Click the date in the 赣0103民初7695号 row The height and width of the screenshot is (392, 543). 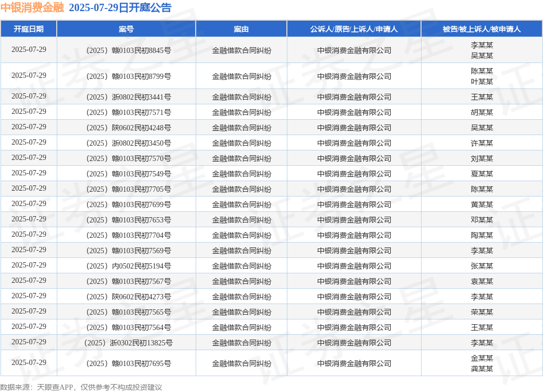[29, 362]
